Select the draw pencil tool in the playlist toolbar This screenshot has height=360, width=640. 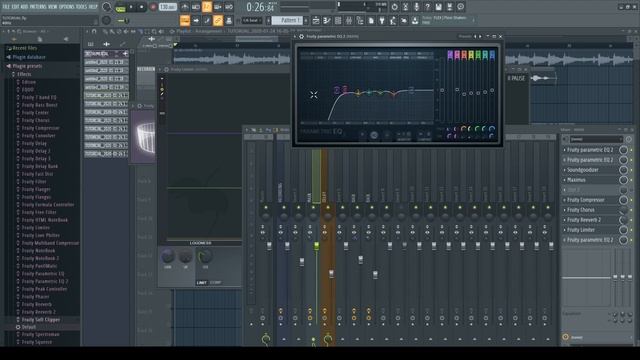click(105, 31)
